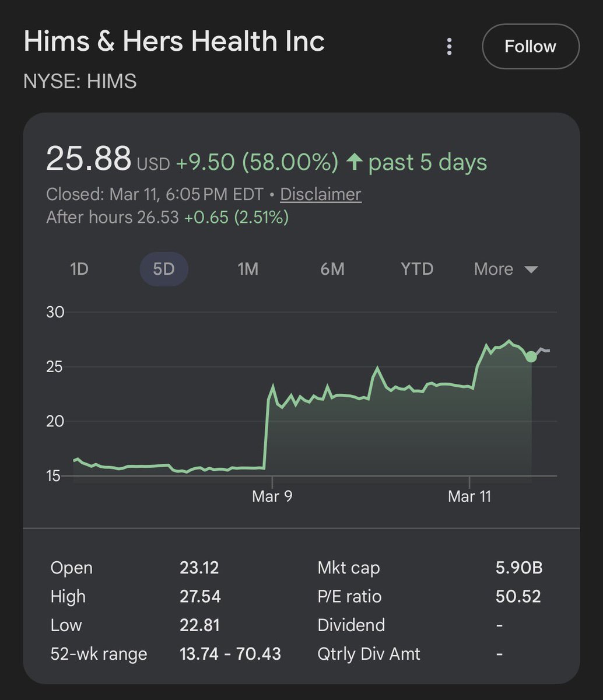Select the 5D chart range

click(164, 269)
